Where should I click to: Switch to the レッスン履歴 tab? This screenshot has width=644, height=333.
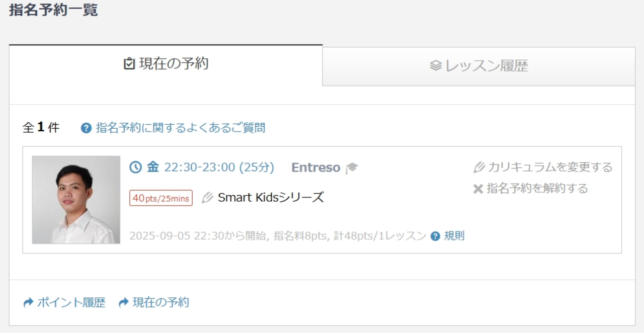pos(478,66)
